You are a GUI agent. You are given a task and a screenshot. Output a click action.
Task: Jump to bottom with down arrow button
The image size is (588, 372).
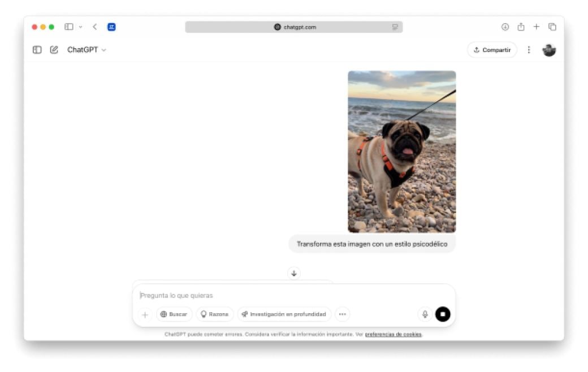pyautogui.click(x=294, y=274)
